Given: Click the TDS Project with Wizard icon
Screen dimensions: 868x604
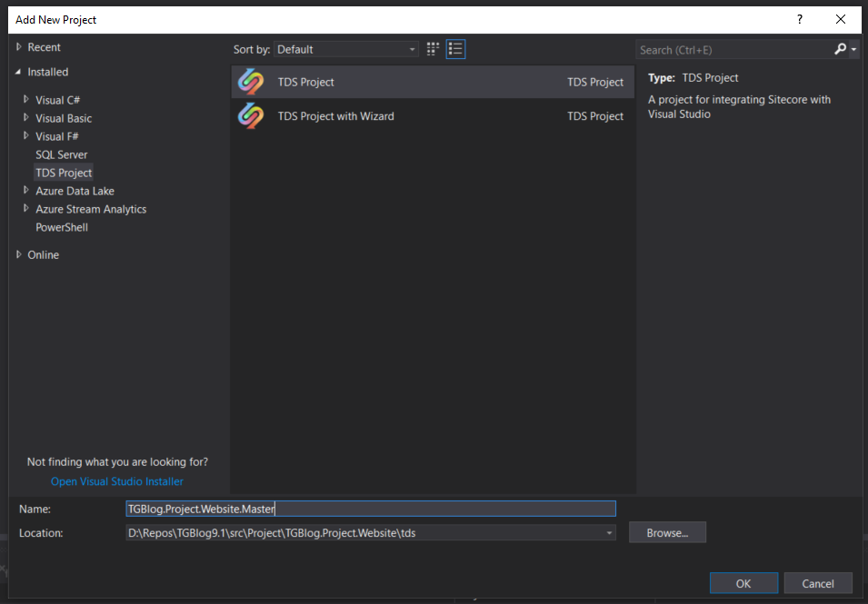Looking at the screenshot, I should pos(251,116).
